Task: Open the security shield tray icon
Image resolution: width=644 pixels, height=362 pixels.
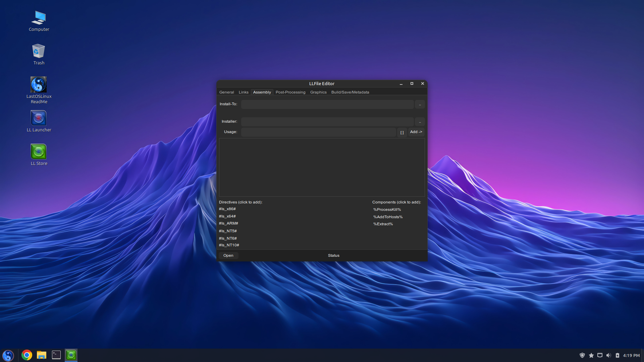Action: 582,355
